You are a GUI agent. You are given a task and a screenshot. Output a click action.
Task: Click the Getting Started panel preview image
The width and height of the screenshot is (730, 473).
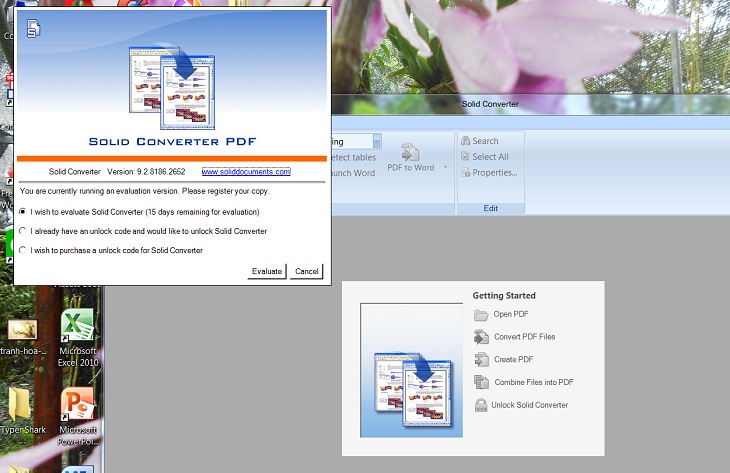pos(412,371)
